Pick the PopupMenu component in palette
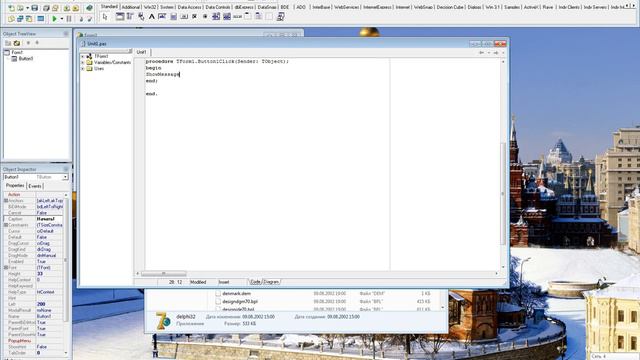 point(141,17)
